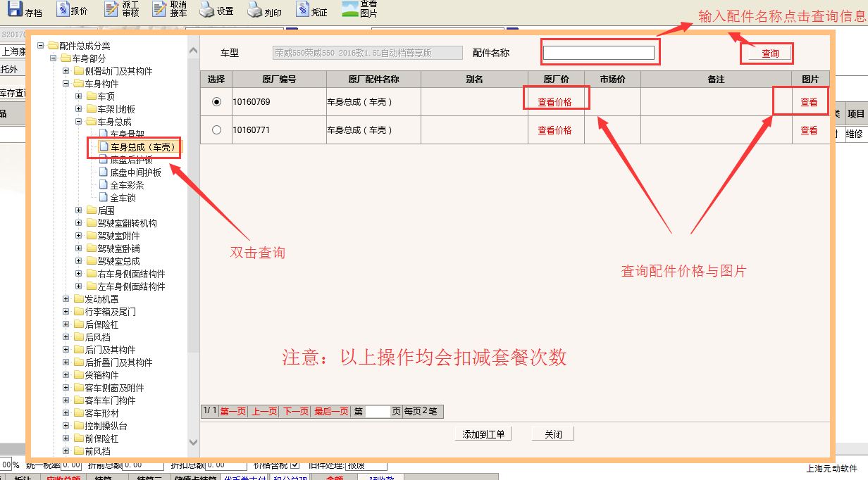Image resolution: width=868 pixels, height=480 pixels.
Task: Expand the 后保险杠 folder node
Action: [66, 324]
